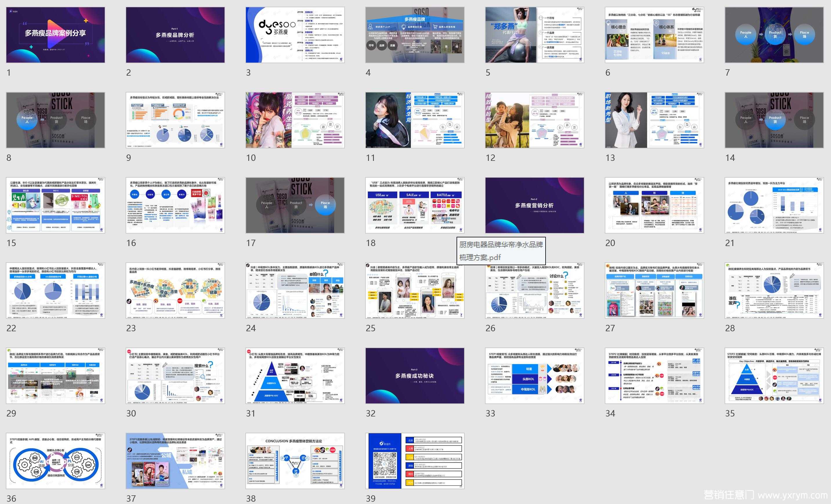Pick slide 34 STEP2 时间维度 timeline
The image size is (831, 504).
[x=654, y=376]
